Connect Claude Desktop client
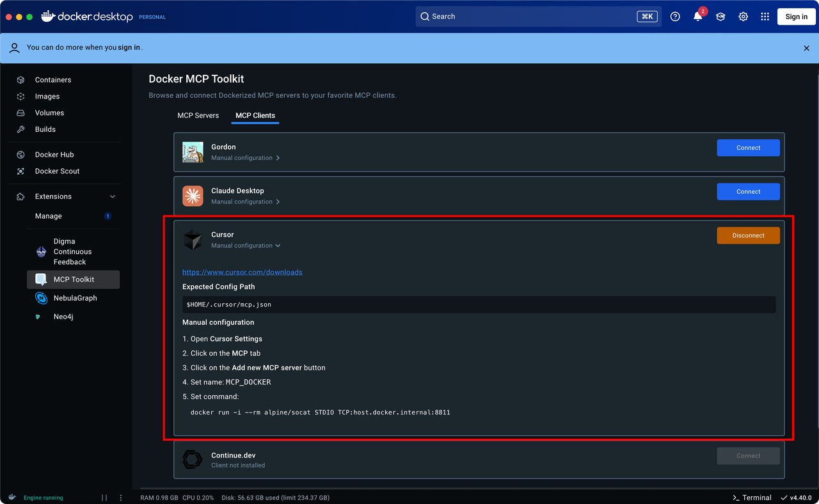Image resolution: width=819 pixels, height=504 pixels. pyautogui.click(x=748, y=192)
